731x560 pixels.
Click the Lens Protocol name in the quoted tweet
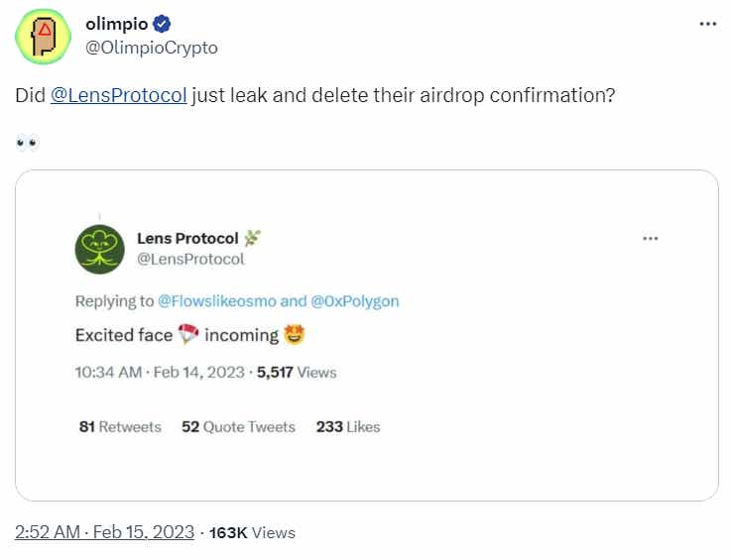tap(186, 239)
